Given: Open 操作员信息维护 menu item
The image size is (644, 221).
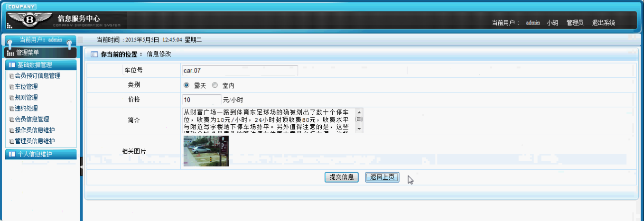Looking at the screenshot, I should point(35,130).
